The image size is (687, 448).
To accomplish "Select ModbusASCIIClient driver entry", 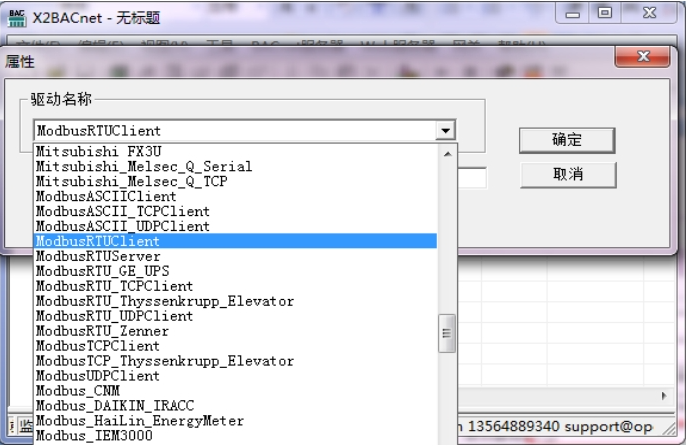I will 236,196.
